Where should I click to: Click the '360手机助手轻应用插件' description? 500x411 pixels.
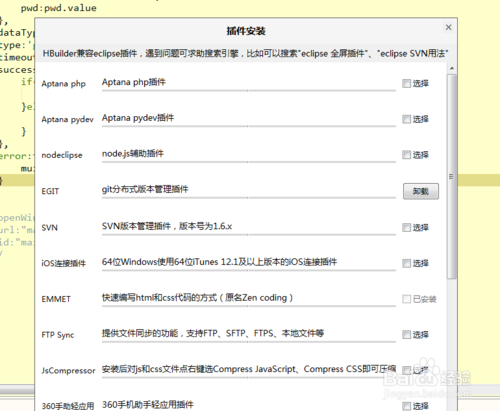pos(148,405)
